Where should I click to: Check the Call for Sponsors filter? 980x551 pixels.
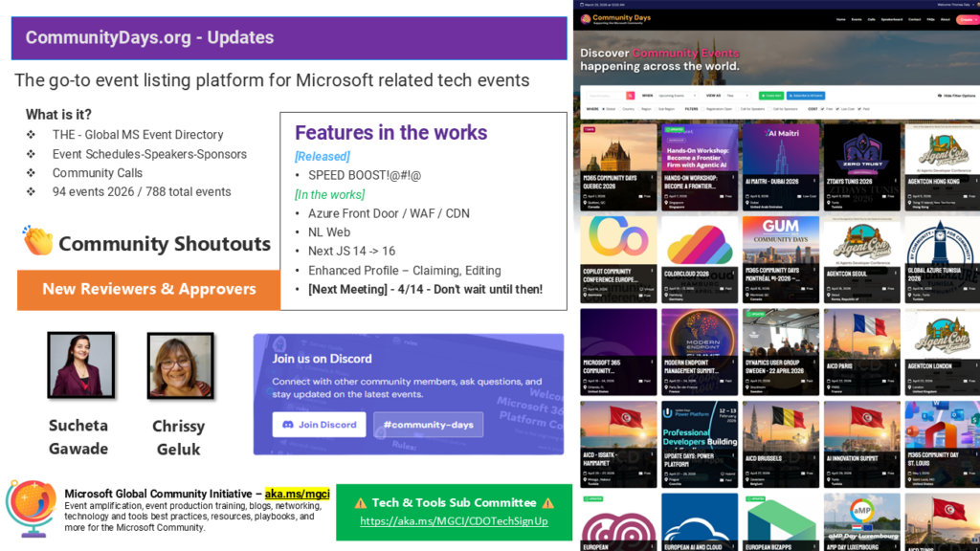click(769, 109)
